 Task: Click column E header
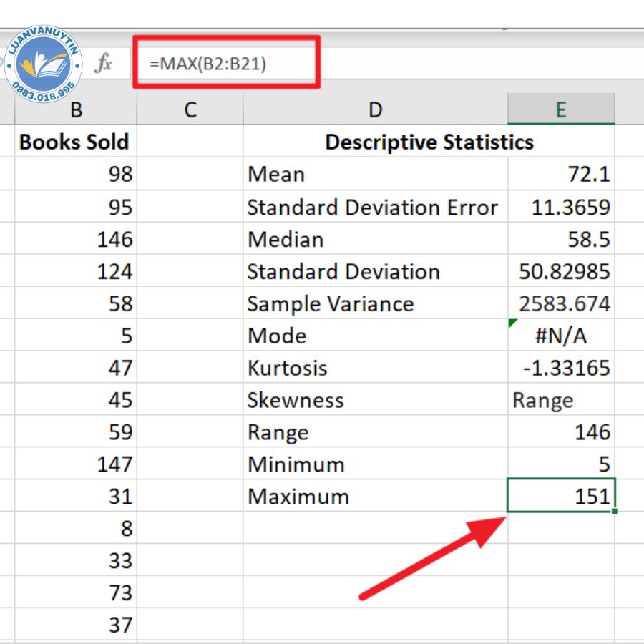pyautogui.click(x=560, y=109)
